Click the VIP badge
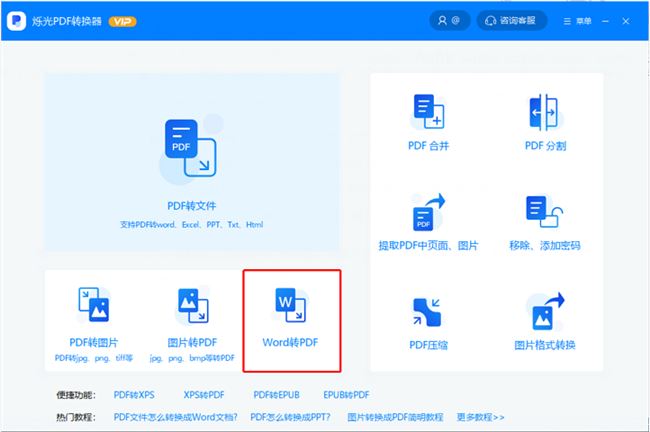The height and width of the screenshot is (432, 650). pyautogui.click(x=122, y=22)
